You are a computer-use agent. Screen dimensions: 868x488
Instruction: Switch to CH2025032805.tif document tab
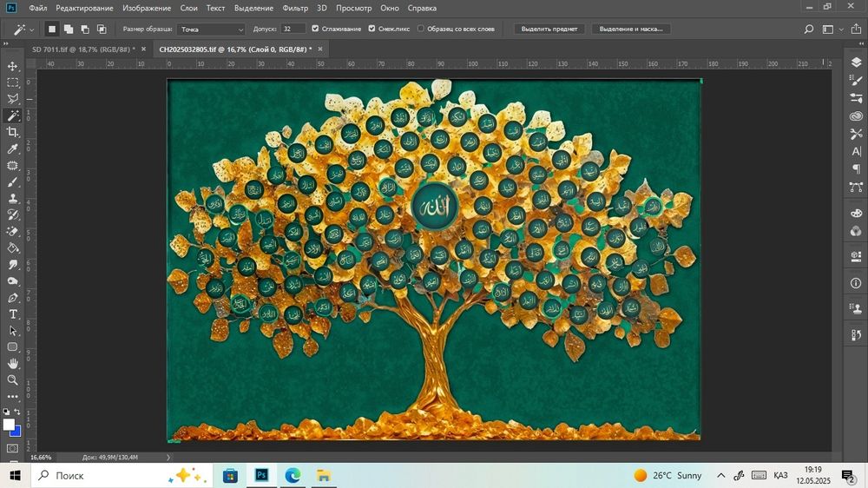(235, 49)
